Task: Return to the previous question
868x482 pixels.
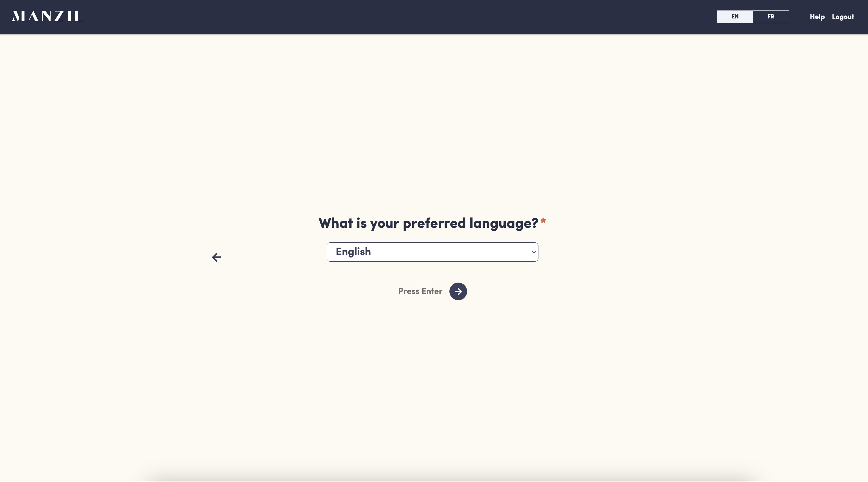Action: [216, 257]
